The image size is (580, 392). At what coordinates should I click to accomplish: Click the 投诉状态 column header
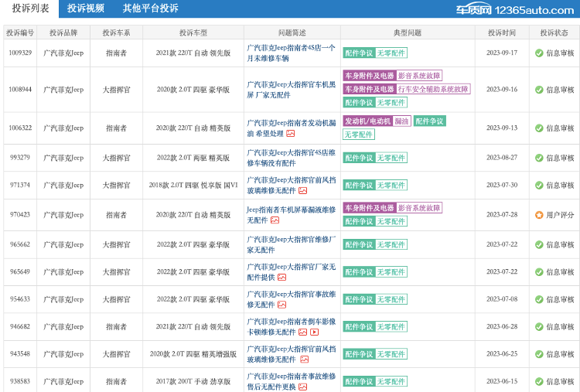(554, 32)
